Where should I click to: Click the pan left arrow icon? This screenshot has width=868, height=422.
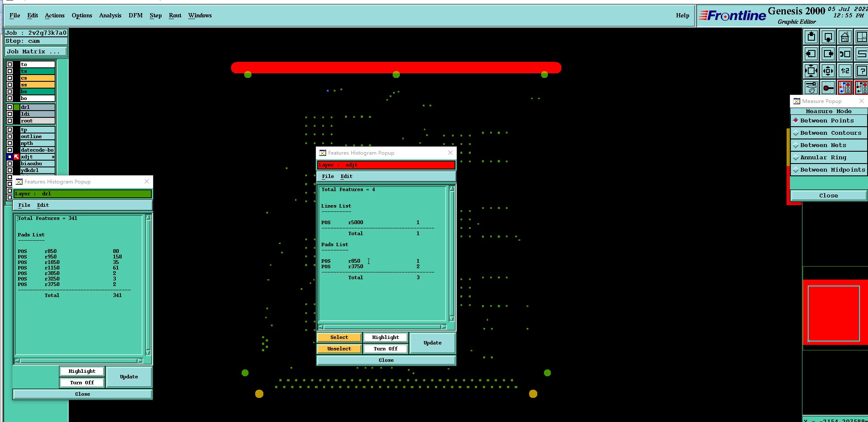pyautogui.click(x=811, y=54)
